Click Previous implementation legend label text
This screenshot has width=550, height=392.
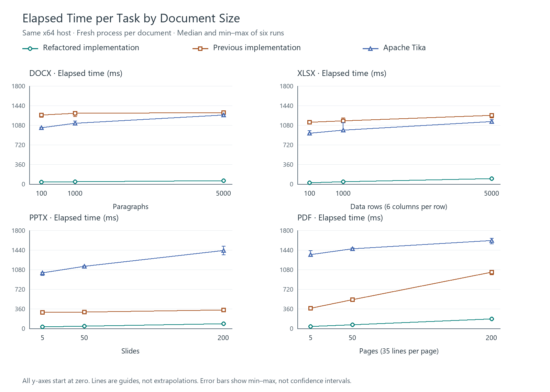257,48
